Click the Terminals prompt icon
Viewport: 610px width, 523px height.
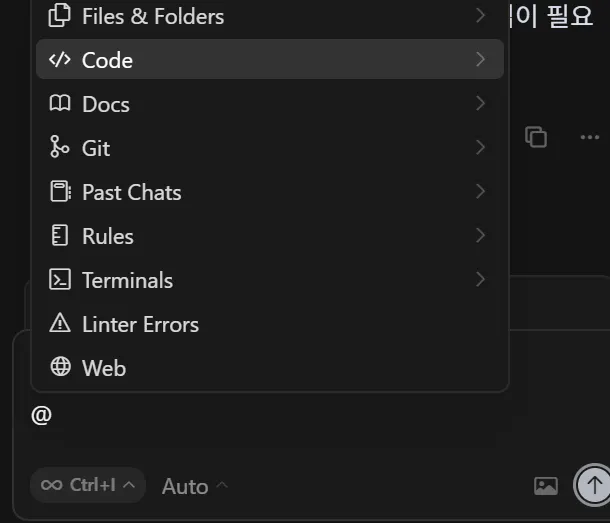pyautogui.click(x=60, y=279)
